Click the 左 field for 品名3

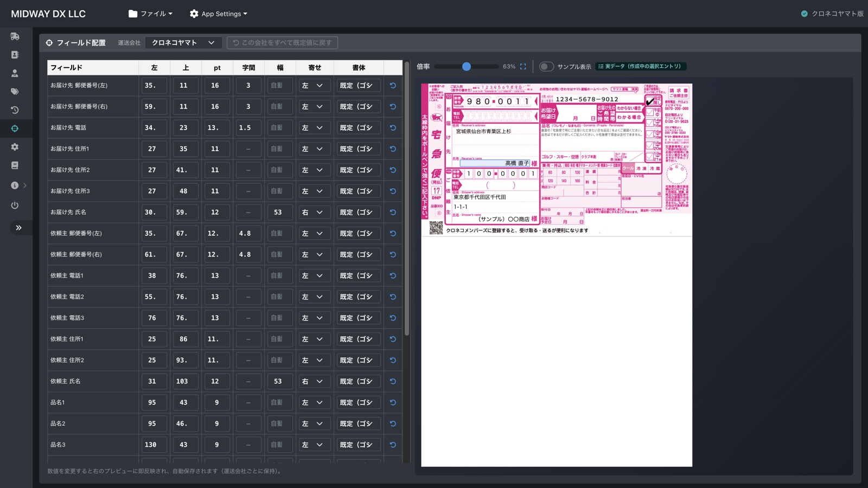click(x=154, y=445)
